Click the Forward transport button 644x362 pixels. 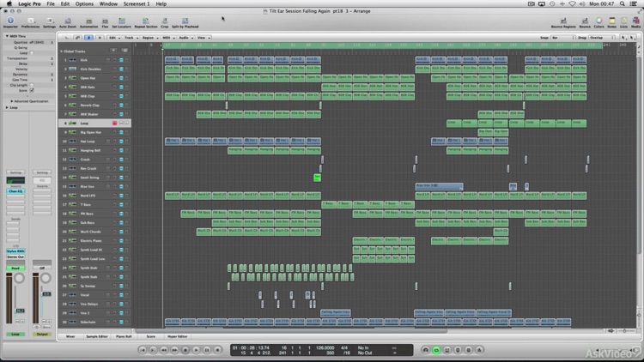[x=174, y=350]
